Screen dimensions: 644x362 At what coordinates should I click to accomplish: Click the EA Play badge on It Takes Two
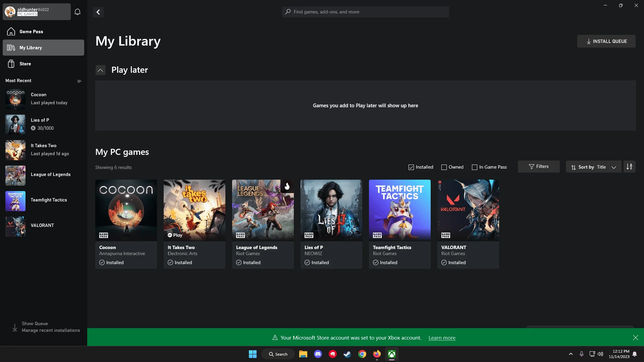tap(175, 235)
